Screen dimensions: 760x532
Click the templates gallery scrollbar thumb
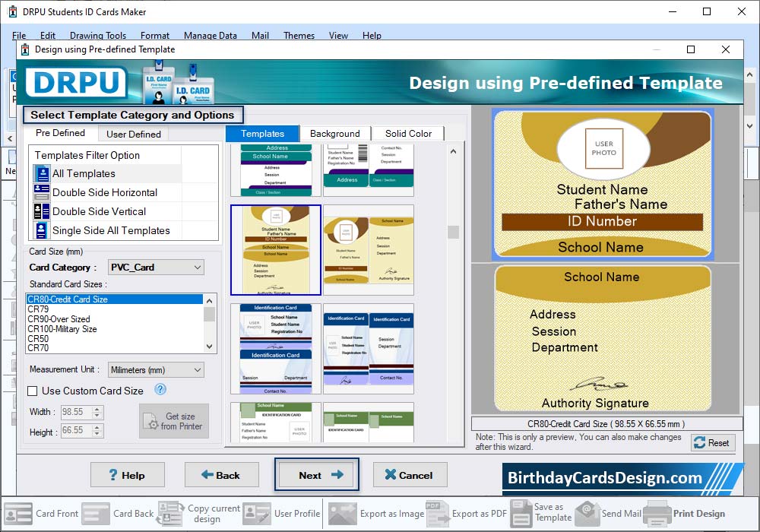tap(453, 232)
